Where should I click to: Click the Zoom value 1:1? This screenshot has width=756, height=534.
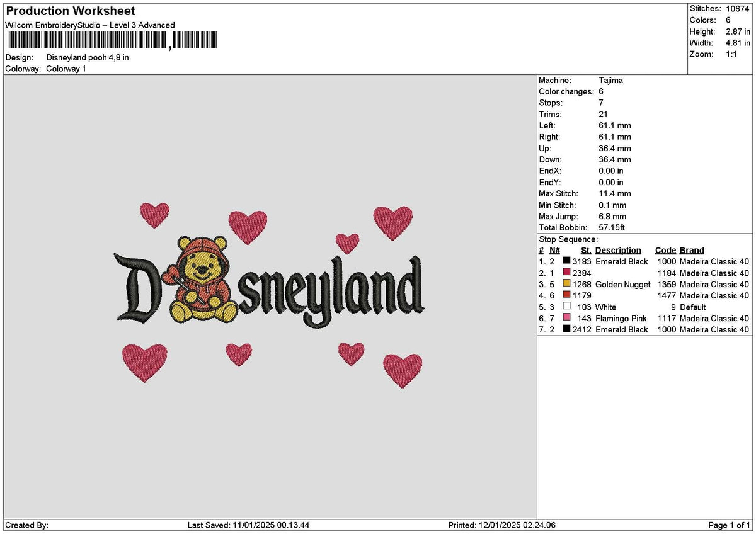[x=732, y=54]
